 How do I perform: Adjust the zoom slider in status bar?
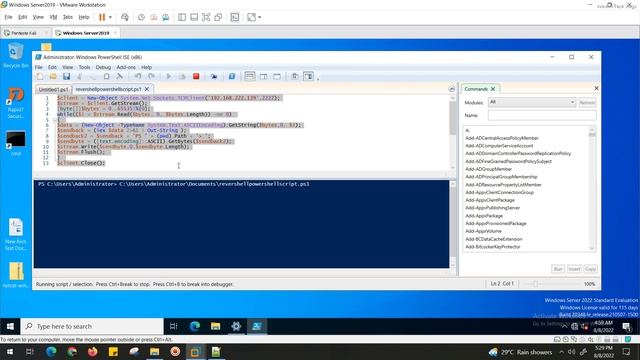coord(536,284)
